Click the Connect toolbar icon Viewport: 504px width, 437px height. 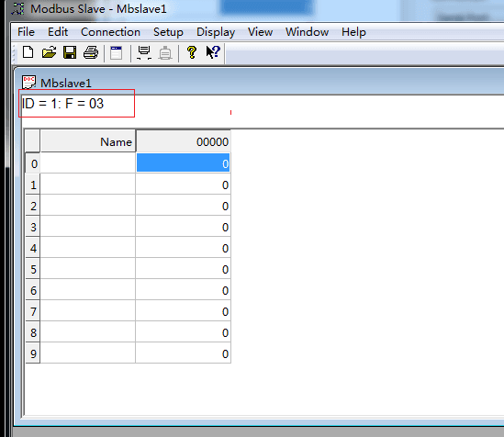[x=144, y=52]
